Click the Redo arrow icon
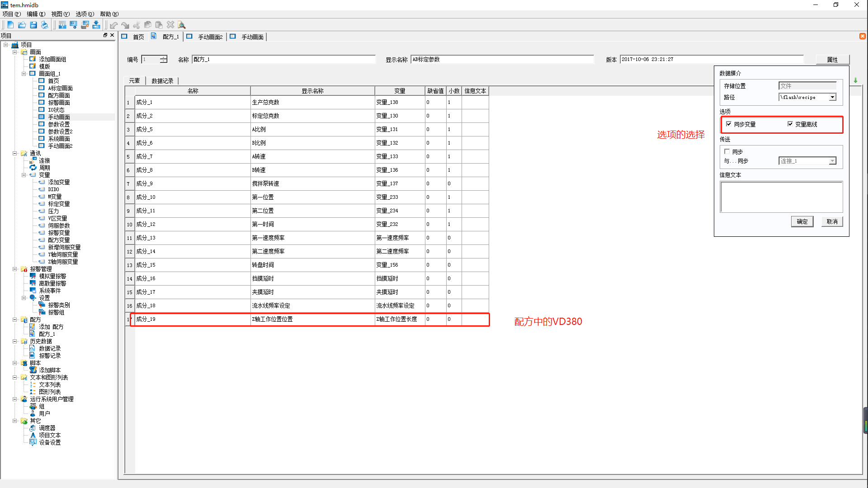868x488 pixels. pyautogui.click(x=125, y=25)
